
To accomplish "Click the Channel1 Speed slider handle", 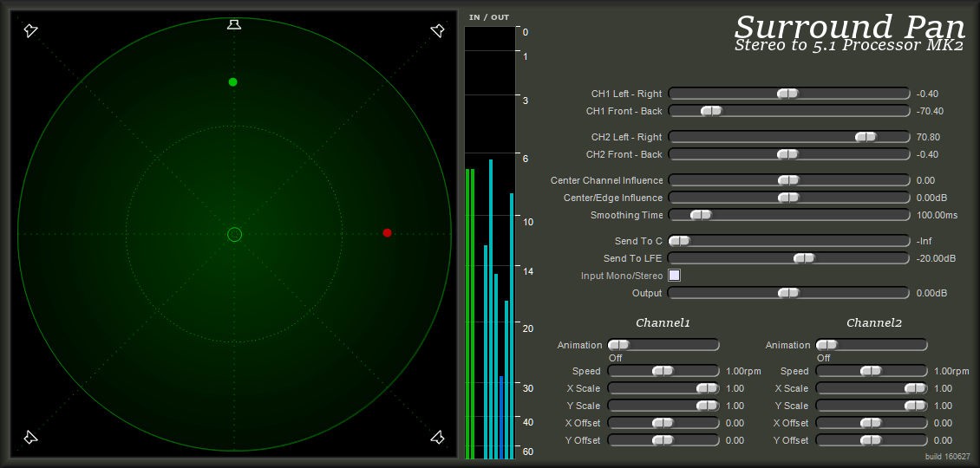I will tap(663, 371).
